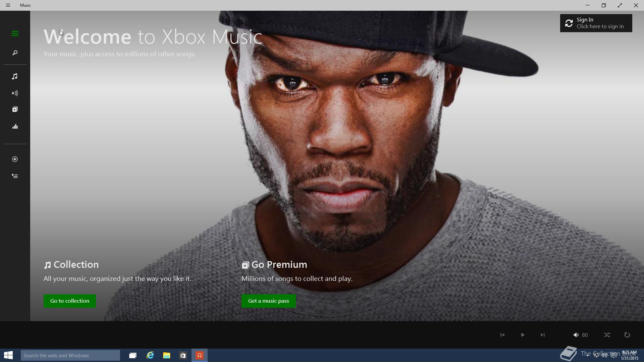Image resolution: width=644 pixels, height=362 pixels.
Task: Click the new playlist plus icon
Action: click(15, 159)
